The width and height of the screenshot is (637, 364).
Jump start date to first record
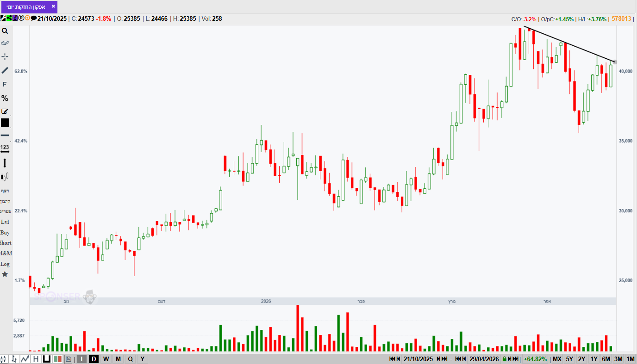392,359
